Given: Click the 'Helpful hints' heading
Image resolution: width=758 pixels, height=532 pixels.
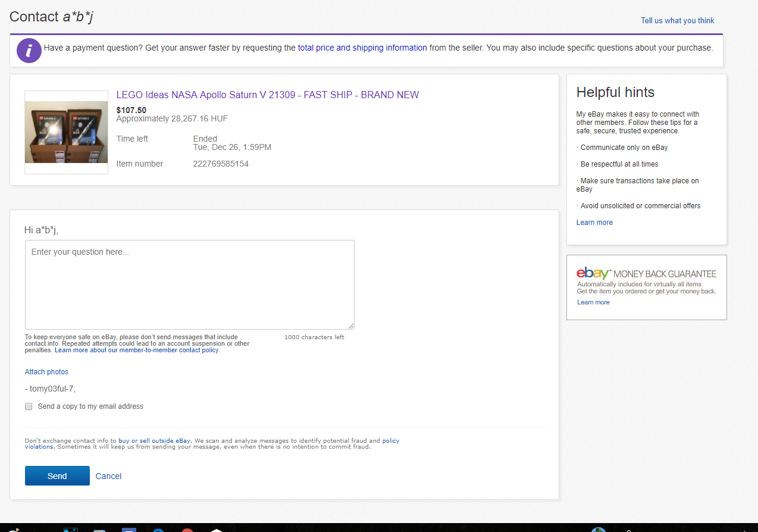Looking at the screenshot, I should pos(615,92).
